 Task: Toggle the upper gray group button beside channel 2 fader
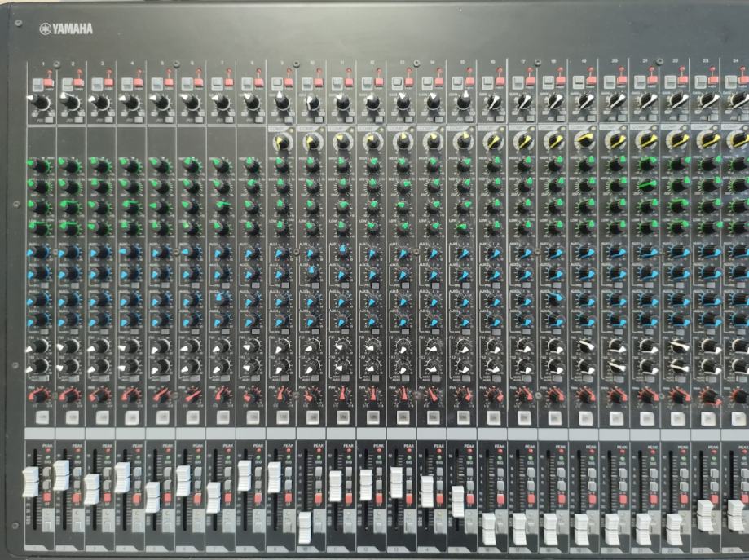pos(77,472)
